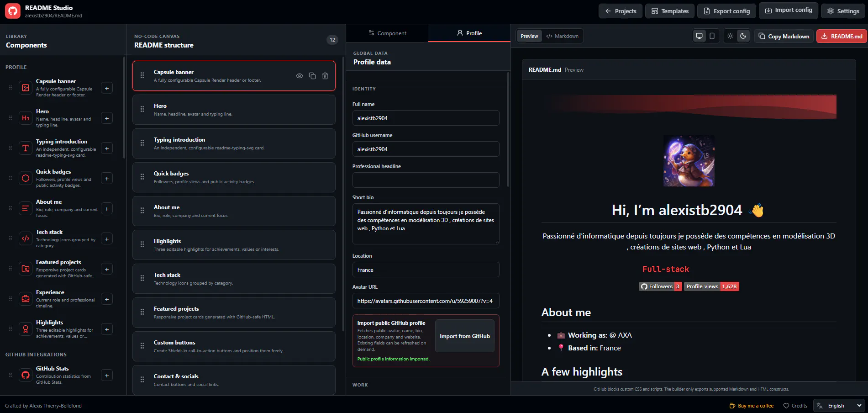Click the Profile views badge in preview
Screen dimensions: 868x413
(x=711, y=286)
